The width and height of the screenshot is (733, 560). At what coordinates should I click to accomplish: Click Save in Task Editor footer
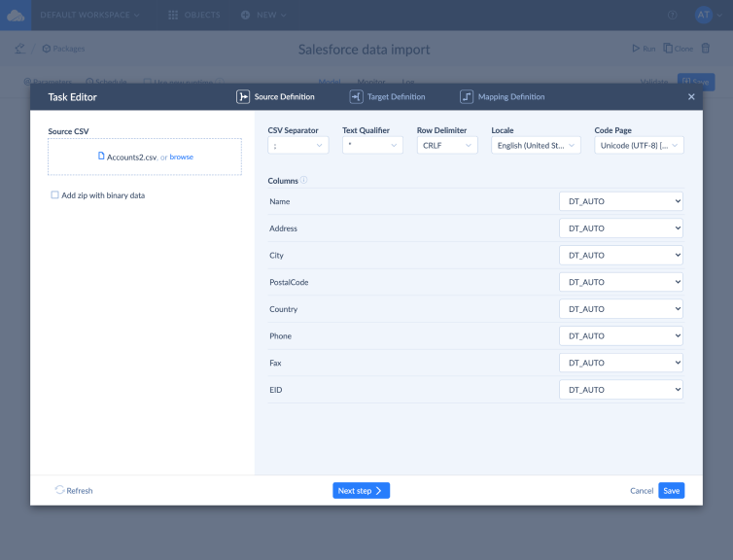pos(672,490)
